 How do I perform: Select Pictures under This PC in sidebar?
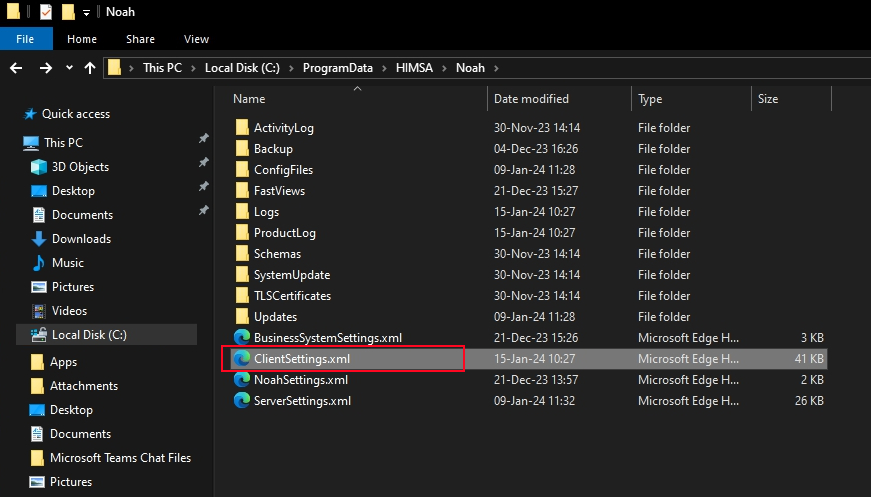[x=73, y=287]
